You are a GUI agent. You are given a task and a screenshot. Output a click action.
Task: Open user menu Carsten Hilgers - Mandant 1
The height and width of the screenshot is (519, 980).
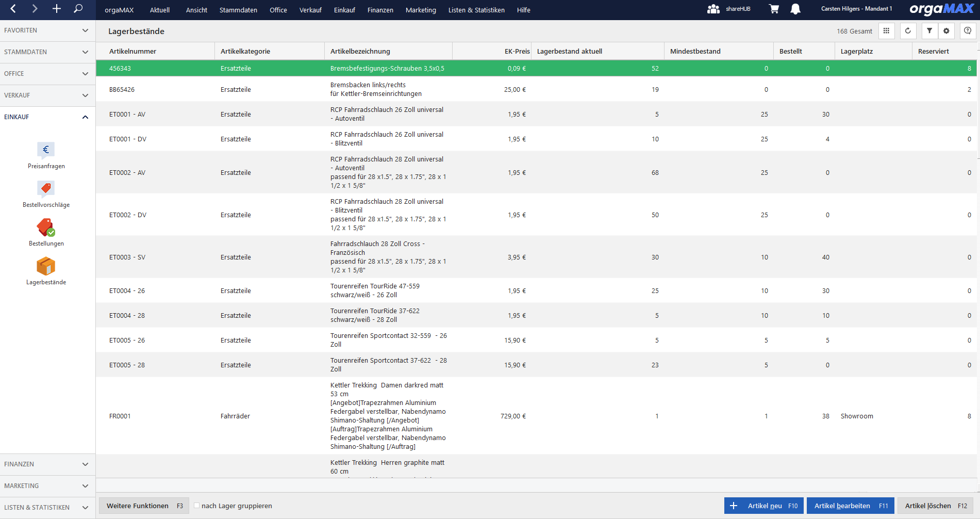click(856, 9)
